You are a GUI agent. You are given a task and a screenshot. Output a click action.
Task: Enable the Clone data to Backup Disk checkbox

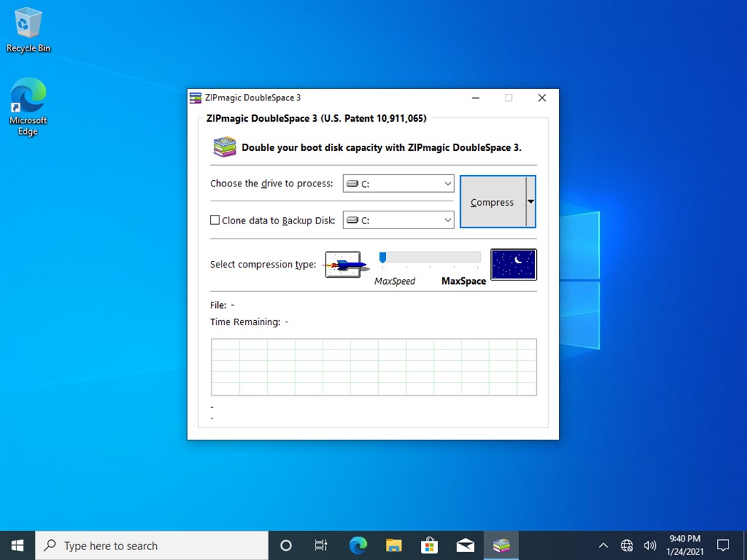pos(214,220)
